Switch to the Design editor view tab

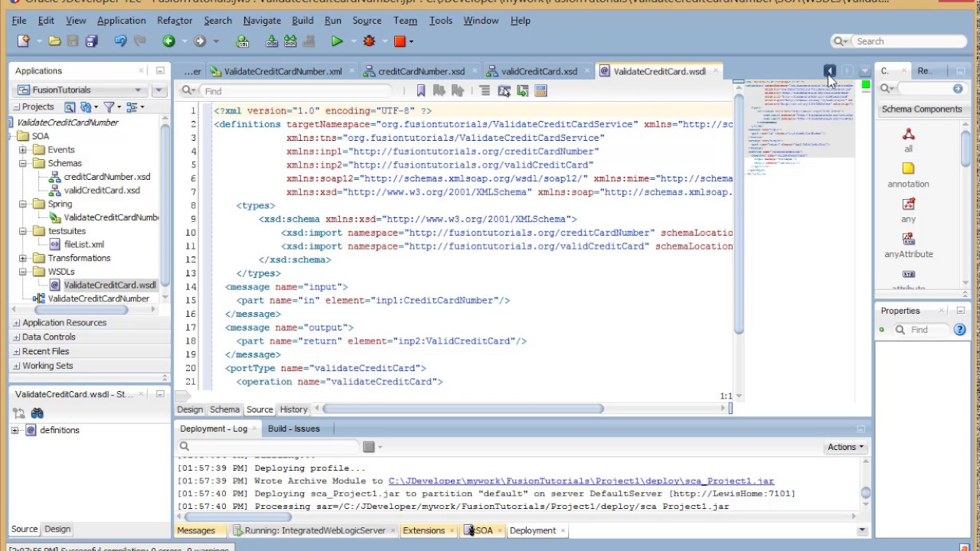(190, 409)
